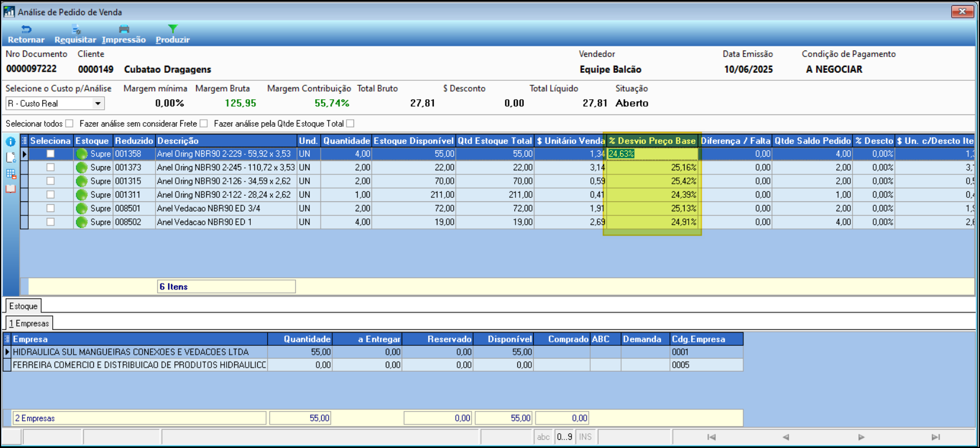
Task: Select the Estoque tab
Action: pos(23,306)
